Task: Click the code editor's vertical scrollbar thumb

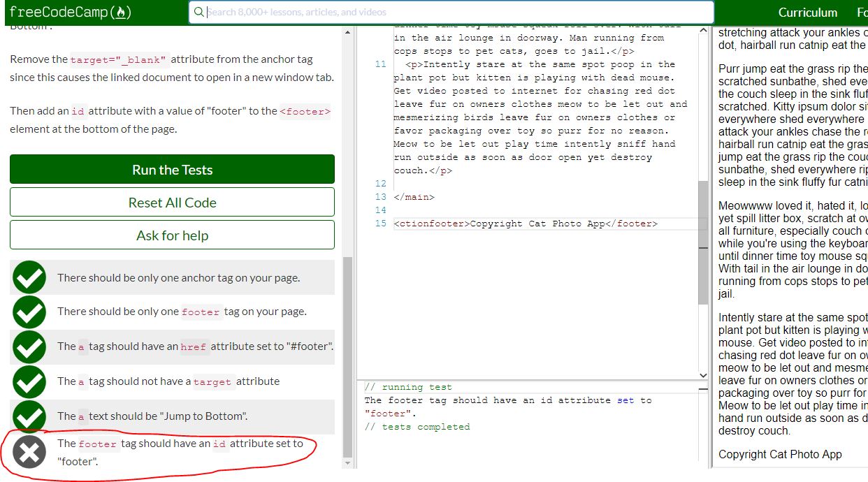Action: (x=703, y=241)
